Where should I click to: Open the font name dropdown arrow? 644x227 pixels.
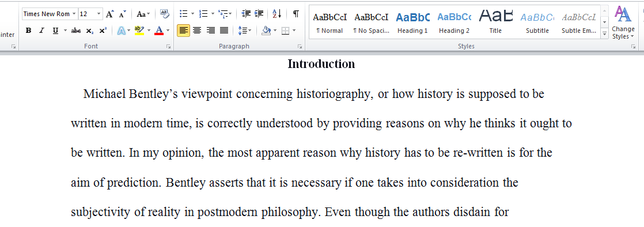point(74,14)
